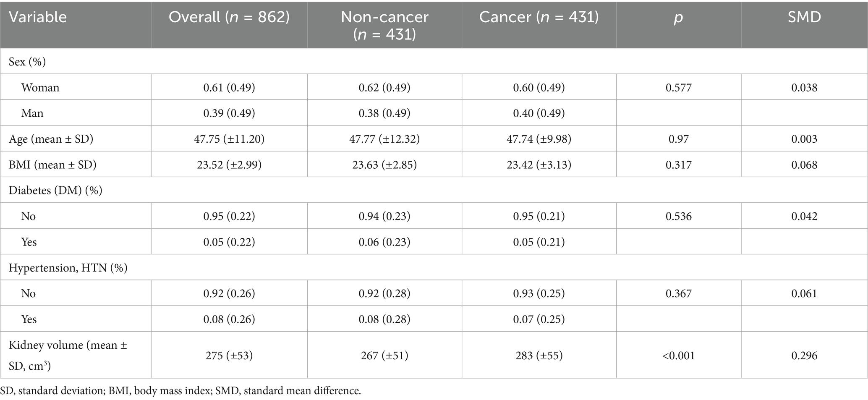Select the Overall (n = 862) header
This screenshot has width=868, height=400.
tap(229, 17)
